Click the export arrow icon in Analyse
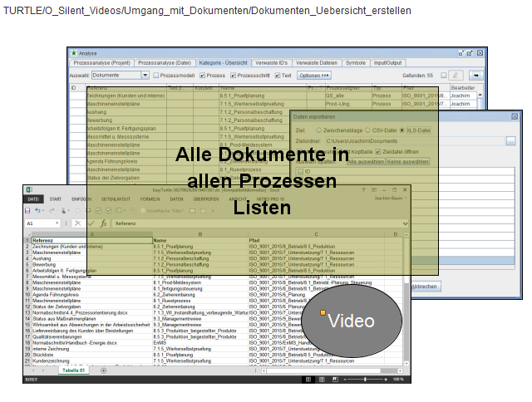Image resolution: width=532 pixels, height=402 pixels. click(475, 76)
